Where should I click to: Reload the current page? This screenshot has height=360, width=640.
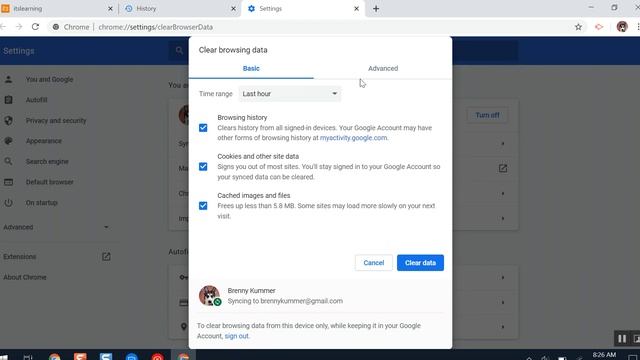click(36, 27)
